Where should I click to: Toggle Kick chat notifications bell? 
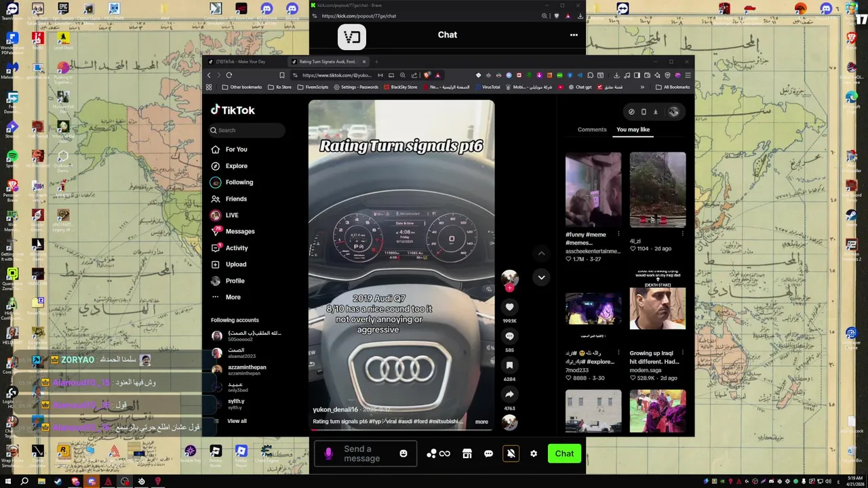[x=511, y=453]
